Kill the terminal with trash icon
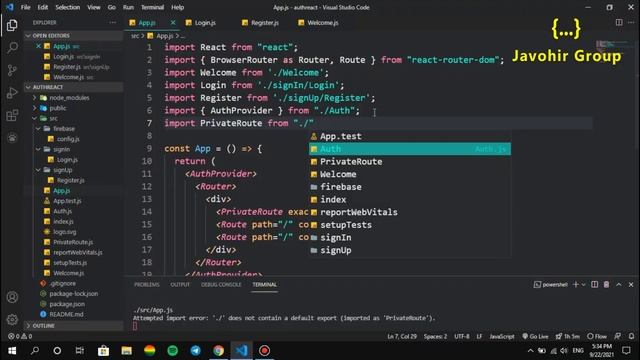Viewport: 640px width, 360px height. click(607, 284)
